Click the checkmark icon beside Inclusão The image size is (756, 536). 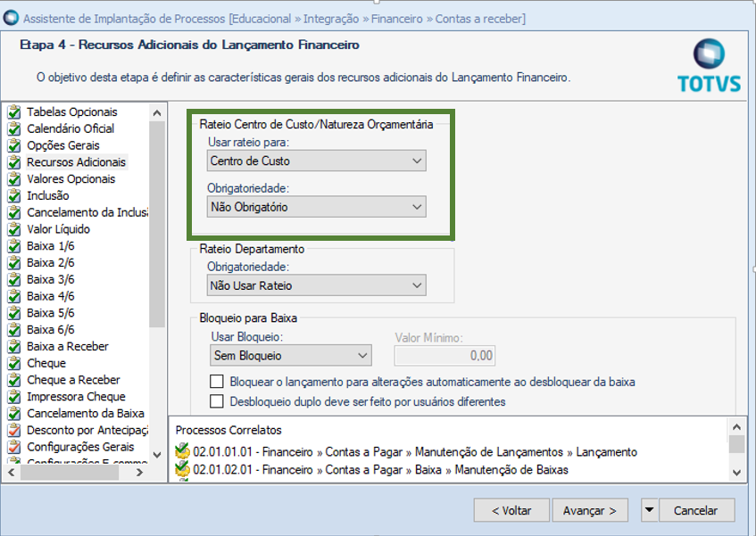click(14, 196)
